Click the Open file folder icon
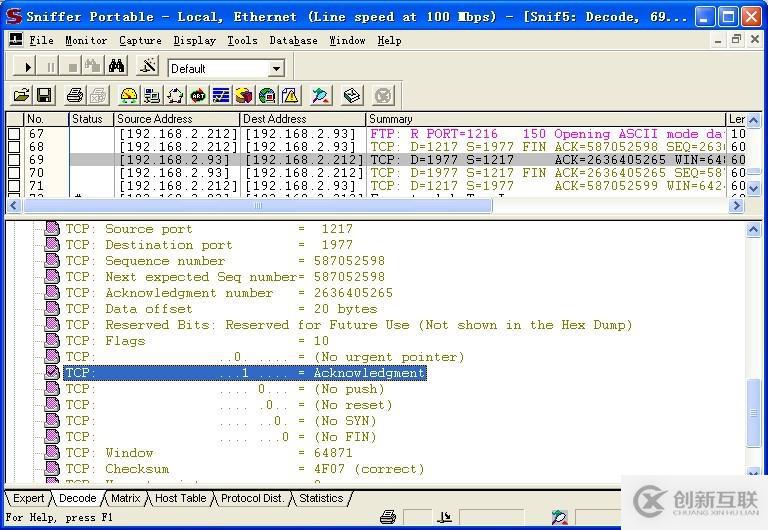The height and width of the screenshot is (530, 768). (21, 96)
